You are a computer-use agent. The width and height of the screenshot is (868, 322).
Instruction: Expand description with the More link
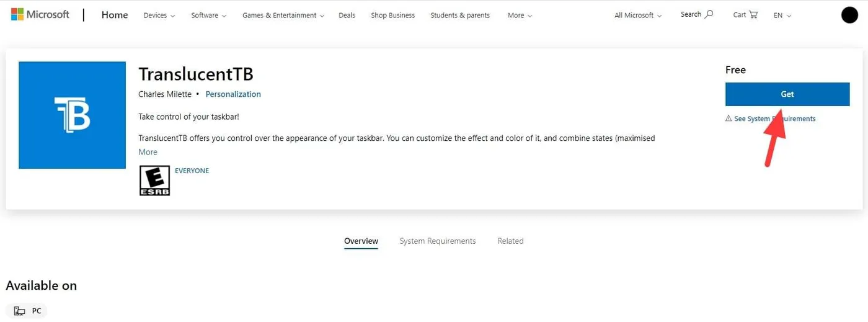click(x=148, y=152)
